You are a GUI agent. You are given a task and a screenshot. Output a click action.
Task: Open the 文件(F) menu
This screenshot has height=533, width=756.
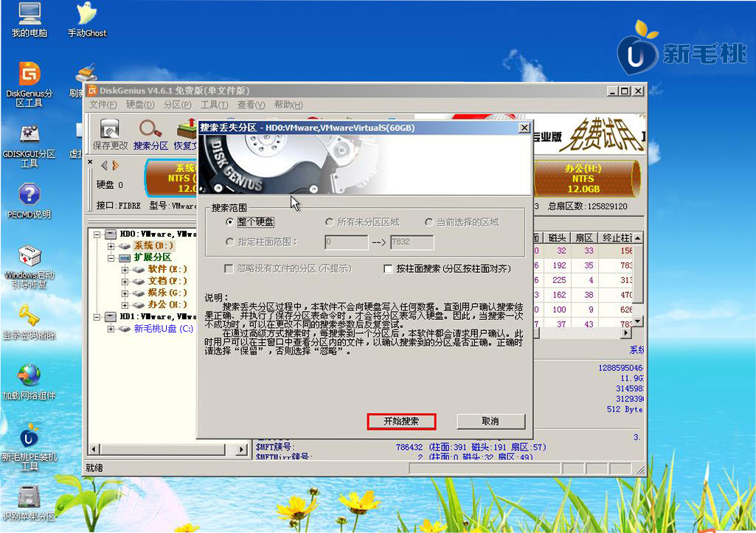click(x=103, y=105)
